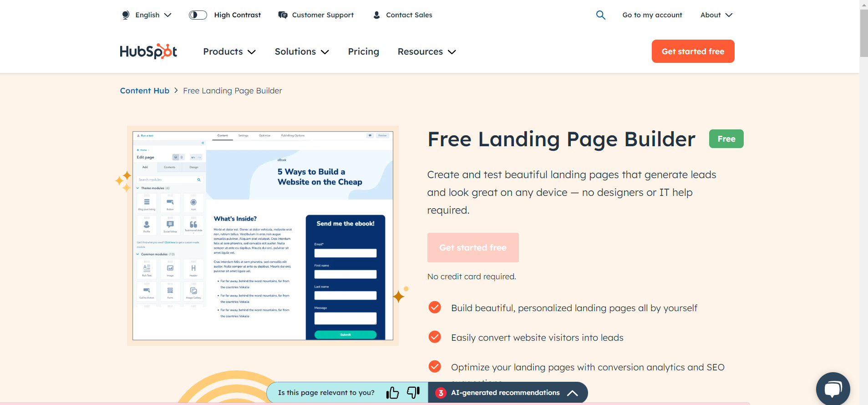Click the thumbs down icon

coord(413,392)
